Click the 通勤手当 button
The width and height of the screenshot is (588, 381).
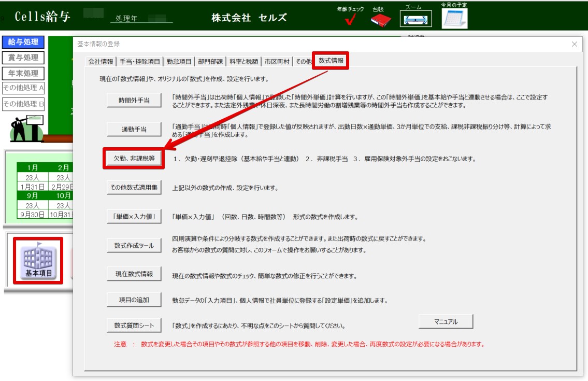click(x=134, y=129)
